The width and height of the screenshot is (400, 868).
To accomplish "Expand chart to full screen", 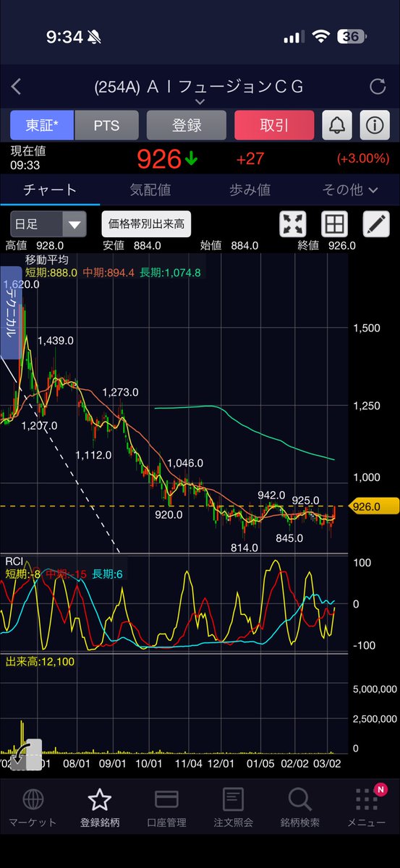I will click(x=293, y=224).
